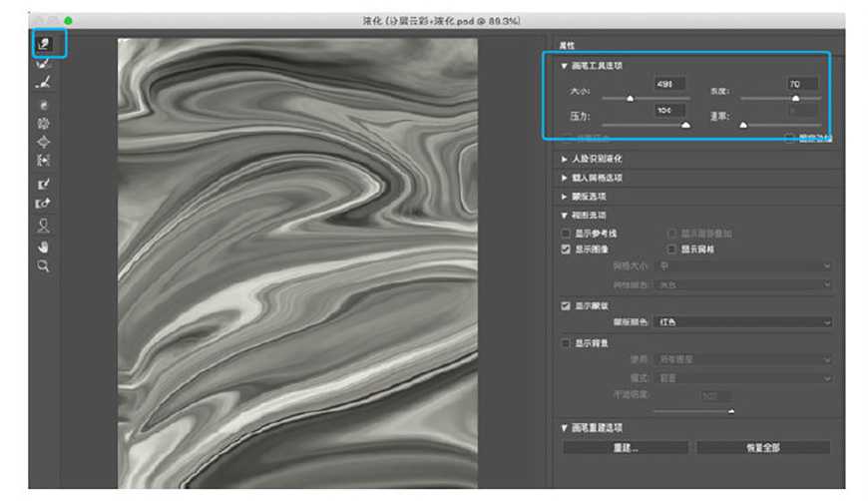Select the Forward Warp tool
868x501 pixels.
[x=44, y=43]
